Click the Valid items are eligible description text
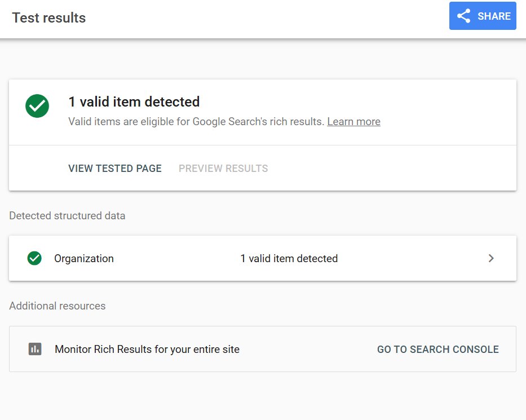 196,121
